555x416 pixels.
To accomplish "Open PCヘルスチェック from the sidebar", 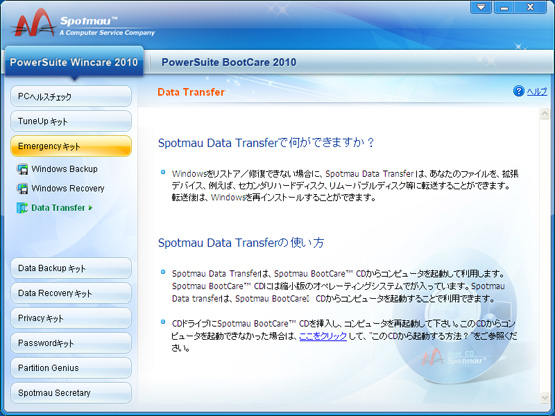I will (x=71, y=96).
